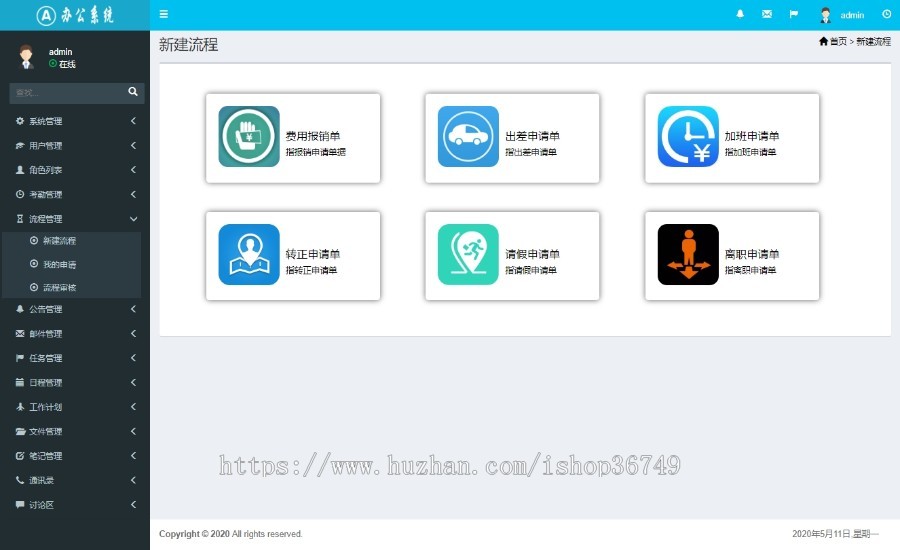Open the 费用报销单 hand-with-money icon

click(249, 137)
